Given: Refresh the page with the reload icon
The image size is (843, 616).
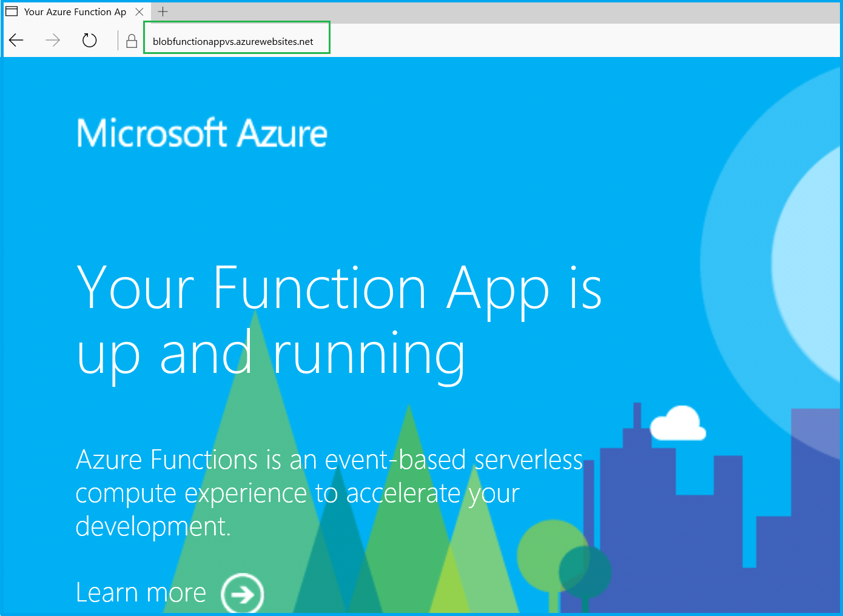Looking at the screenshot, I should [89, 41].
